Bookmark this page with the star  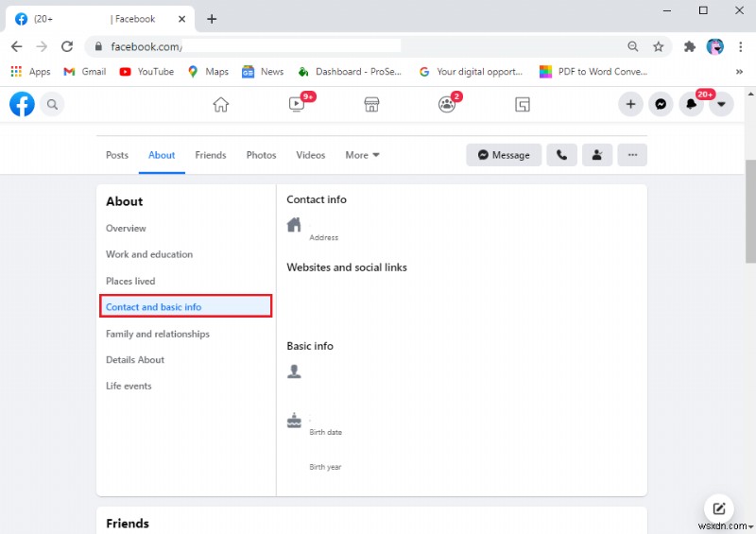click(x=658, y=46)
